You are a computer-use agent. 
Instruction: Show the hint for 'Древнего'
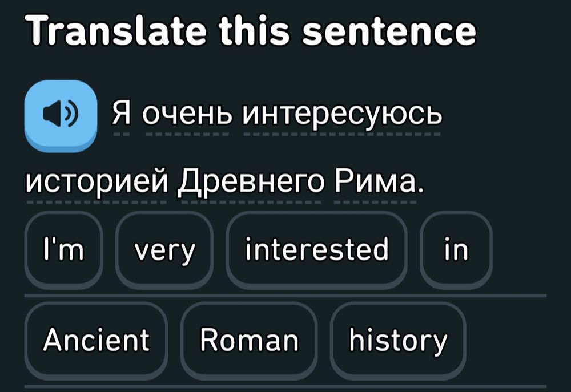click(251, 184)
